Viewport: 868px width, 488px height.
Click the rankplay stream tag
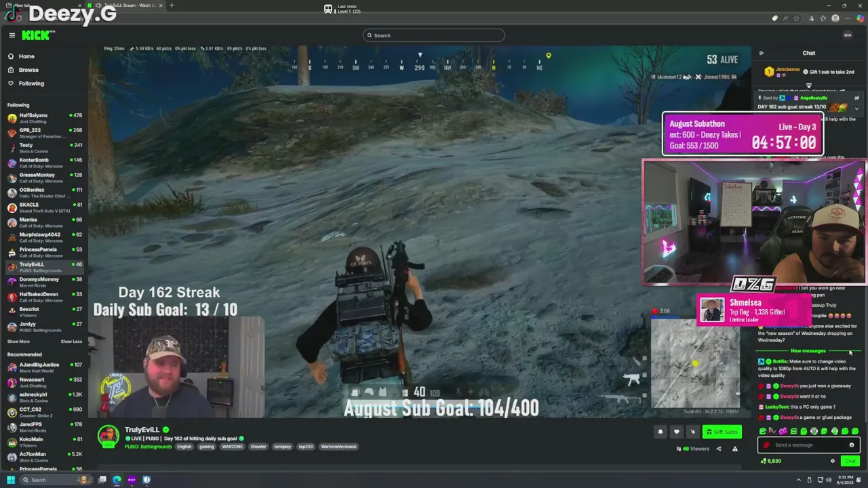click(283, 447)
